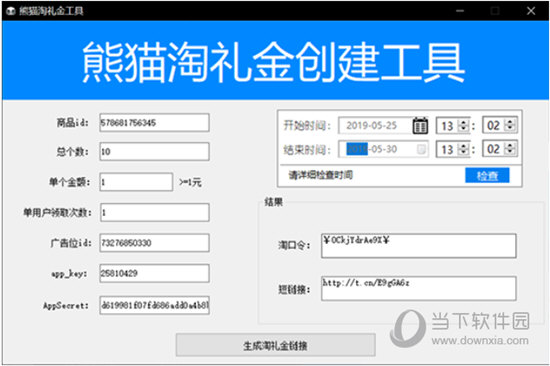Focus the 广告位id input field
The image size is (550, 366).
click(154, 243)
